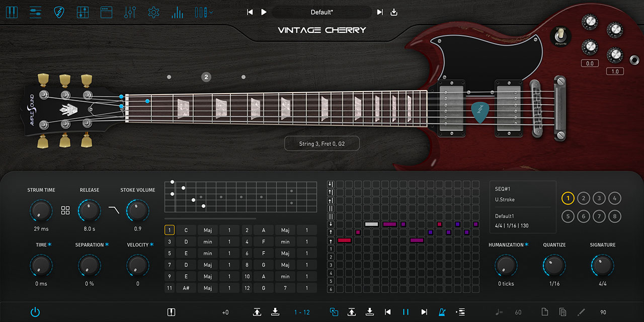The width and height of the screenshot is (644, 322).
Task: Turn the Signature knob
Action: pos(602,266)
